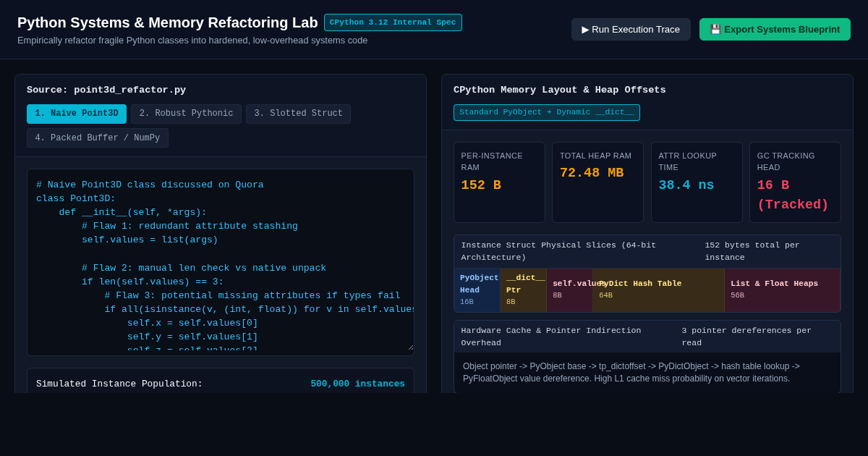Select the Attr Lookup Time 38.4 ns card
Image resolution: width=868 pixels, height=456 pixels.
pos(697,182)
